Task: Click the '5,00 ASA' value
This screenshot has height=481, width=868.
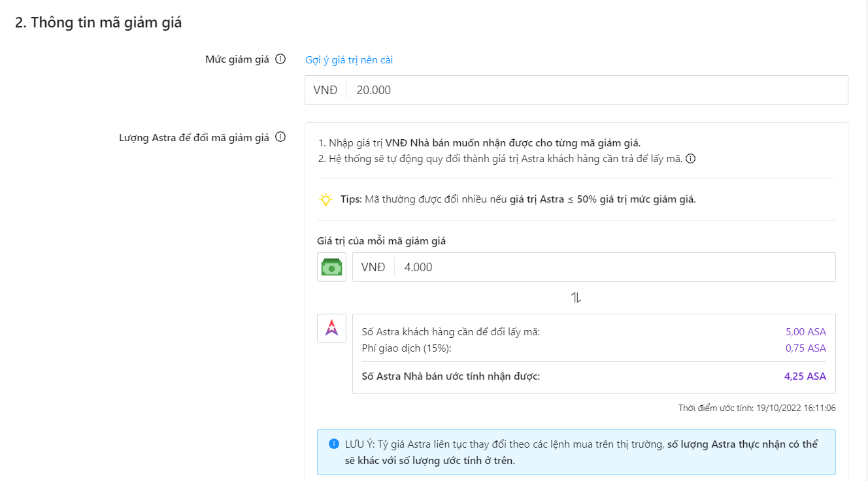Action: click(806, 332)
